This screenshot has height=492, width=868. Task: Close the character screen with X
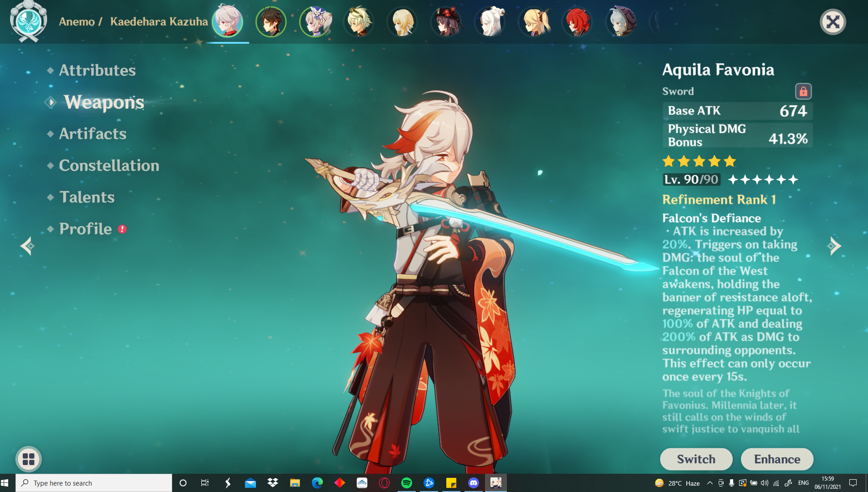(832, 22)
